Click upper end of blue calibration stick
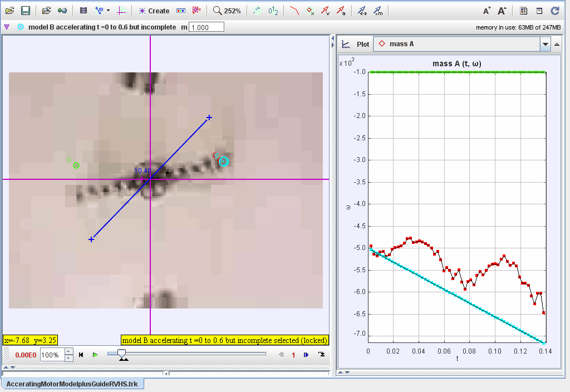This screenshot has height=392, width=570. tap(209, 117)
